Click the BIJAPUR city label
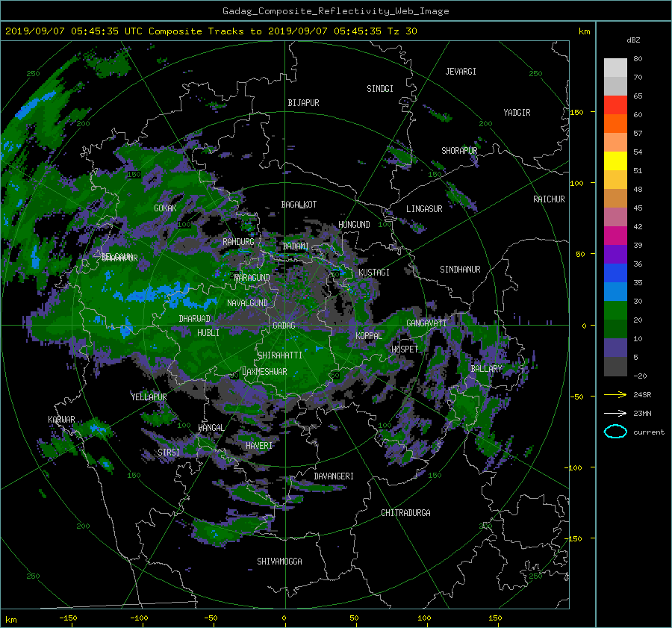This screenshot has width=672, height=628. coord(303,103)
